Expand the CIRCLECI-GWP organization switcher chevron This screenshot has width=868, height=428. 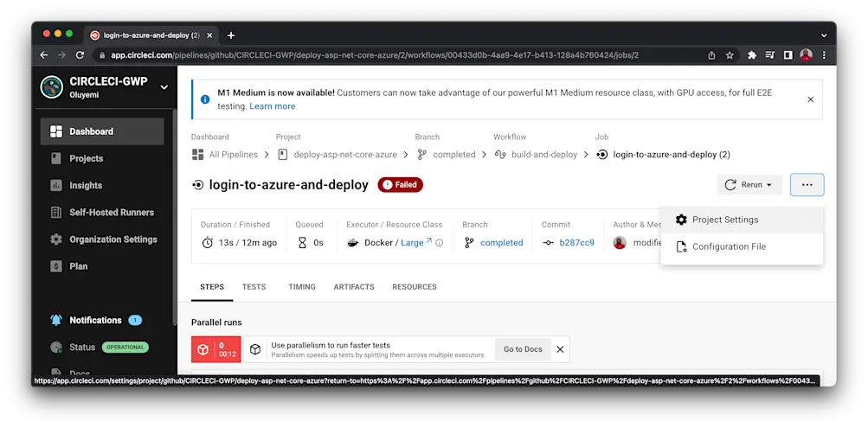tap(164, 87)
